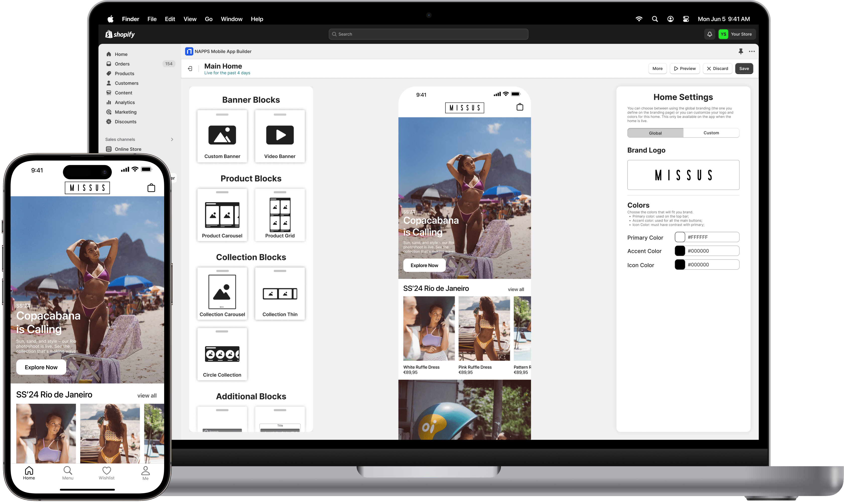Viewport: 844px width, 504px height.
Task: Open the Your Store account menu
Action: (737, 34)
